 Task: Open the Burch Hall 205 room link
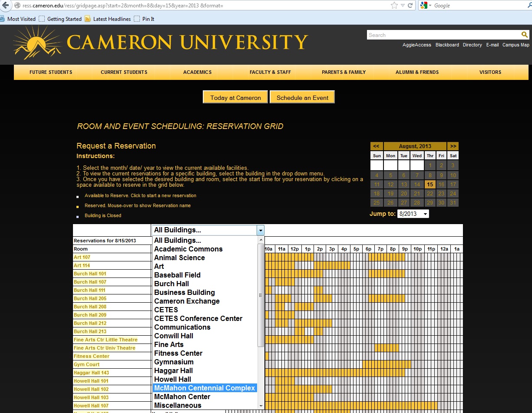(90, 298)
